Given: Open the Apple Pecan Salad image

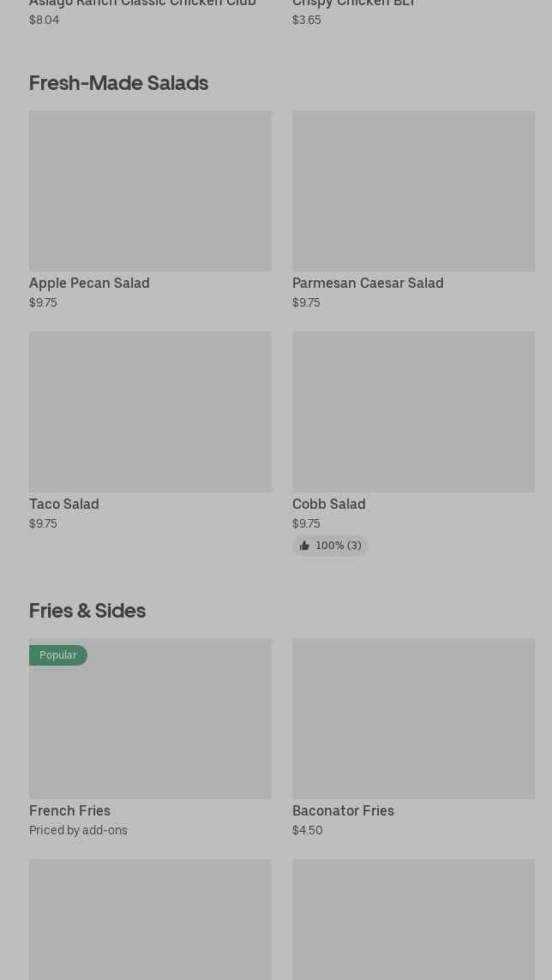Looking at the screenshot, I should [x=150, y=190].
